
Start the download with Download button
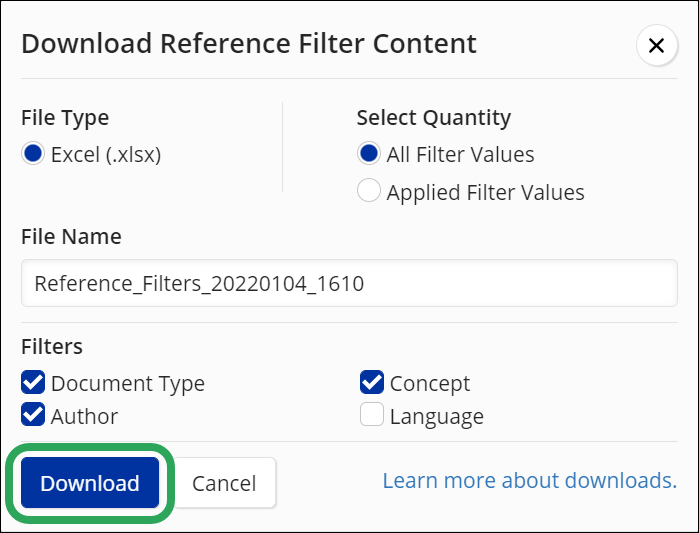point(90,483)
